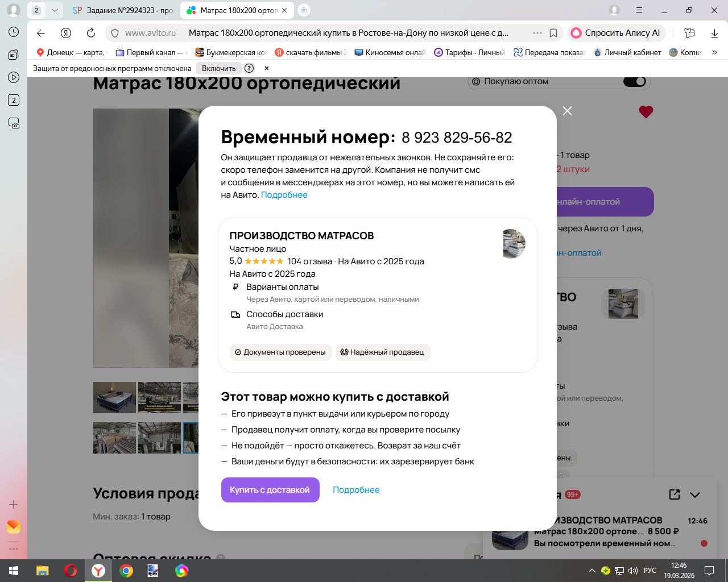Click the seller avatar in the popup

514,244
